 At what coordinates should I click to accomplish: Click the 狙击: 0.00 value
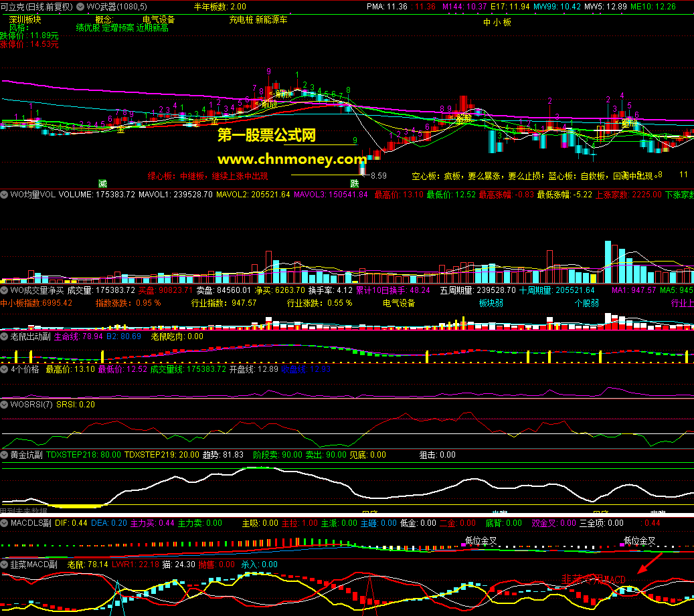437,455
